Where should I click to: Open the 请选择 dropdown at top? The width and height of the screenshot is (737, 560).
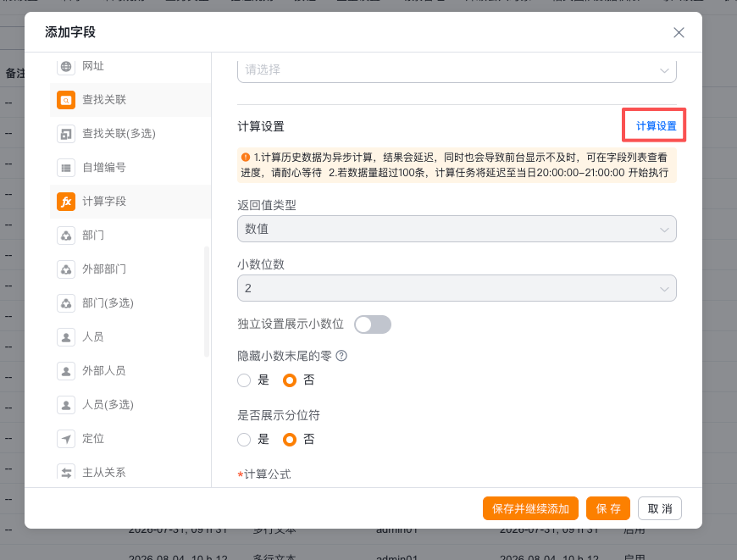click(x=457, y=70)
